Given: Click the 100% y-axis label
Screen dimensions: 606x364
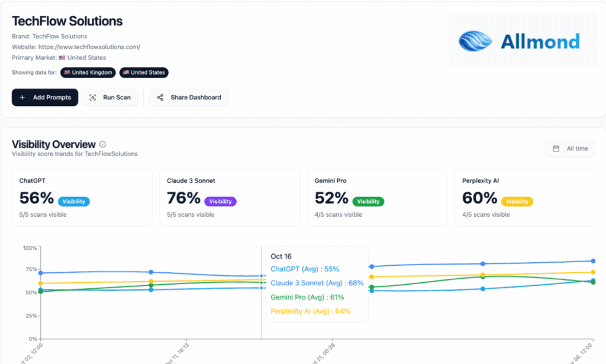Looking at the screenshot, I should [30, 247].
